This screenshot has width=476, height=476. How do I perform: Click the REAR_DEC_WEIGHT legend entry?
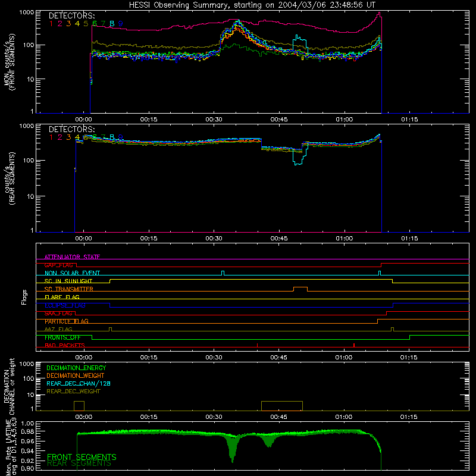(x=73, y=392)
